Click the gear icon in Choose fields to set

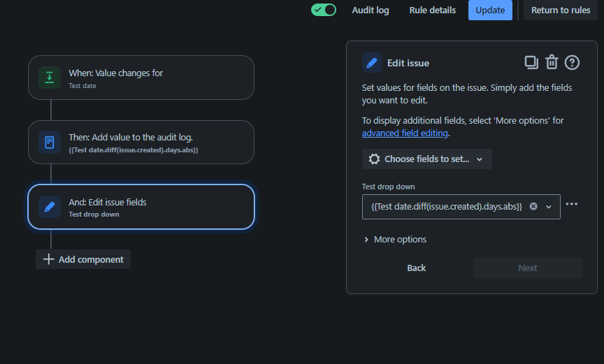point(374,159)
